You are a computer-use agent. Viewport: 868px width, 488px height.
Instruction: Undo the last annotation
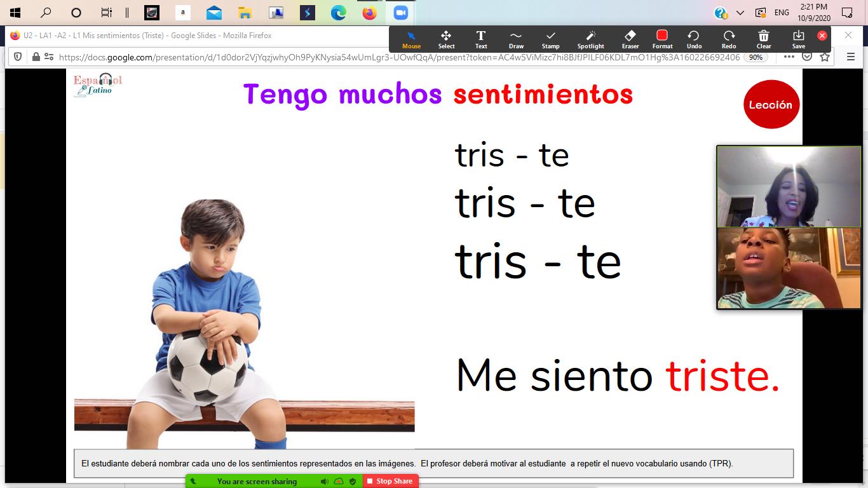click(x=694, y=39)
